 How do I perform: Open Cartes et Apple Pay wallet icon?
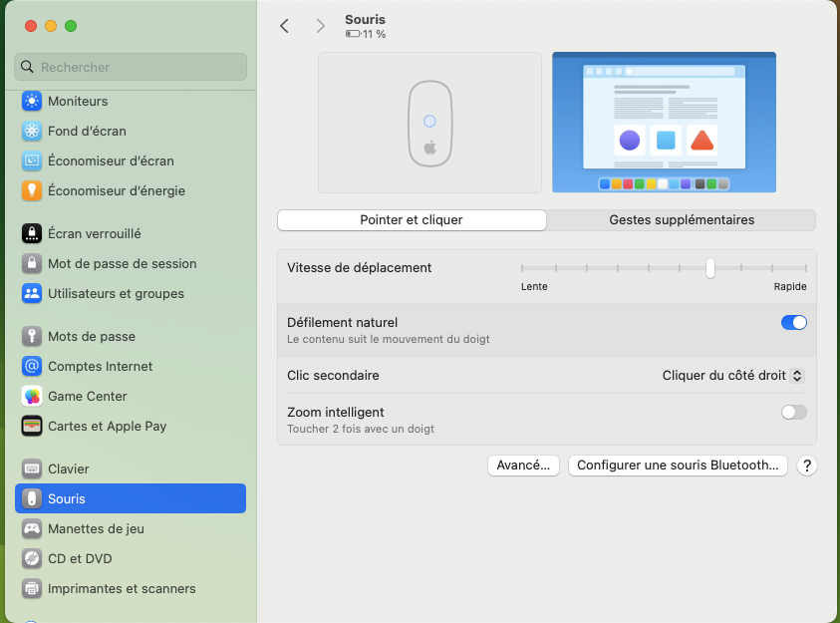point(32,427)
